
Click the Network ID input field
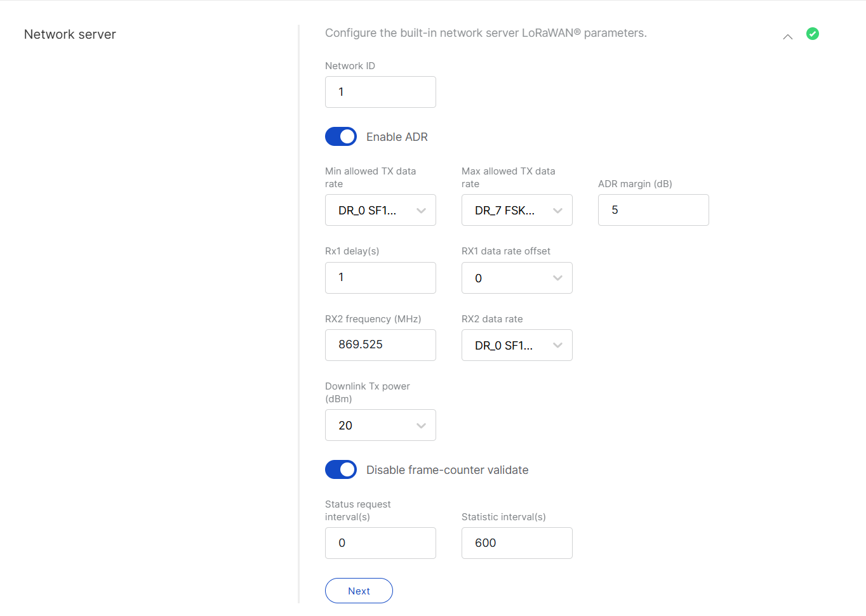pyautogui.click(x=380, y=92)
